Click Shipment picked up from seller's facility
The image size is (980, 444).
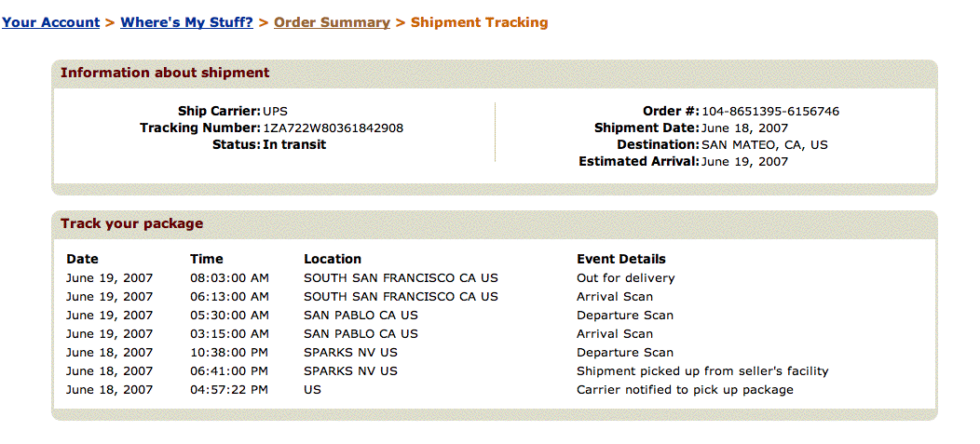pos(702,370)
